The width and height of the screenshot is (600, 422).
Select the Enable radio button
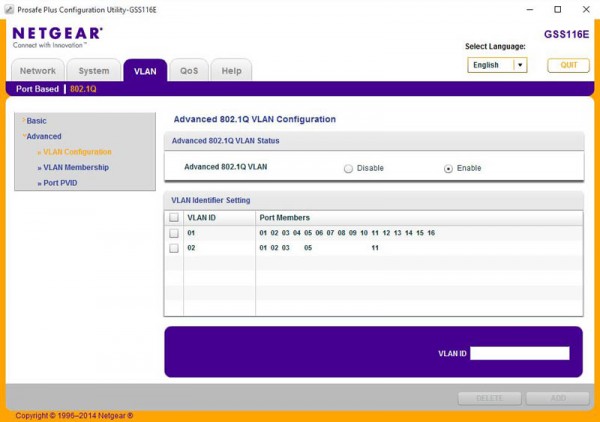[448, 168]
